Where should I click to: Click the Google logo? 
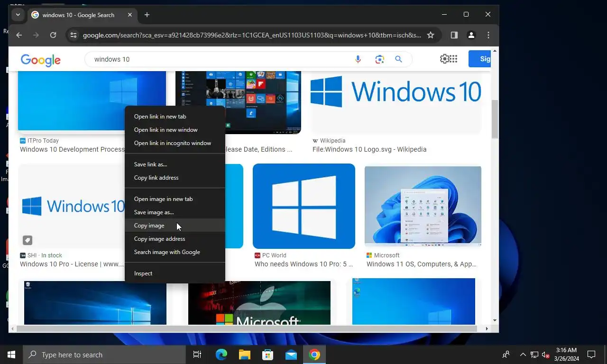point(41,60)
